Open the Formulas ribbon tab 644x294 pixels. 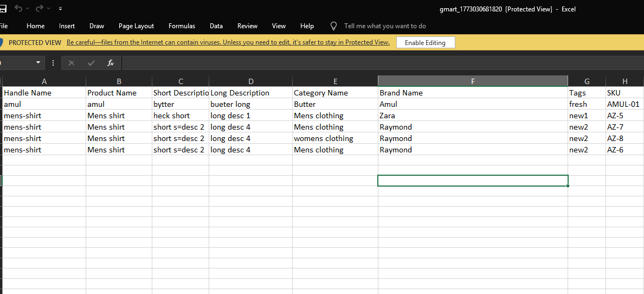(x=182, y=26)
